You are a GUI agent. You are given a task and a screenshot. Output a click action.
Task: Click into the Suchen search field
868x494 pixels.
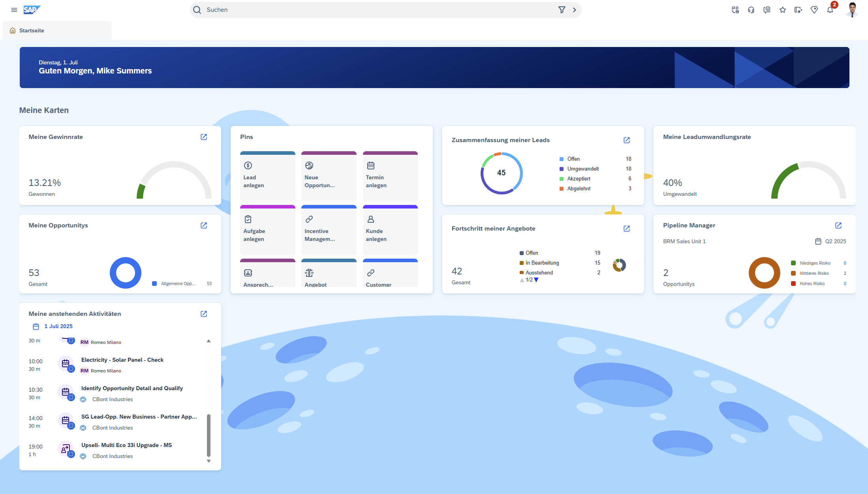point(379,10)
